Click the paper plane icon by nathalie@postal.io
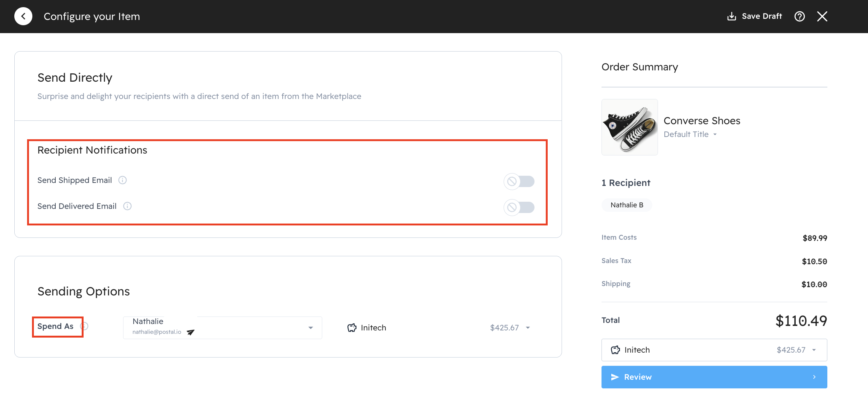 coord(190,332)
